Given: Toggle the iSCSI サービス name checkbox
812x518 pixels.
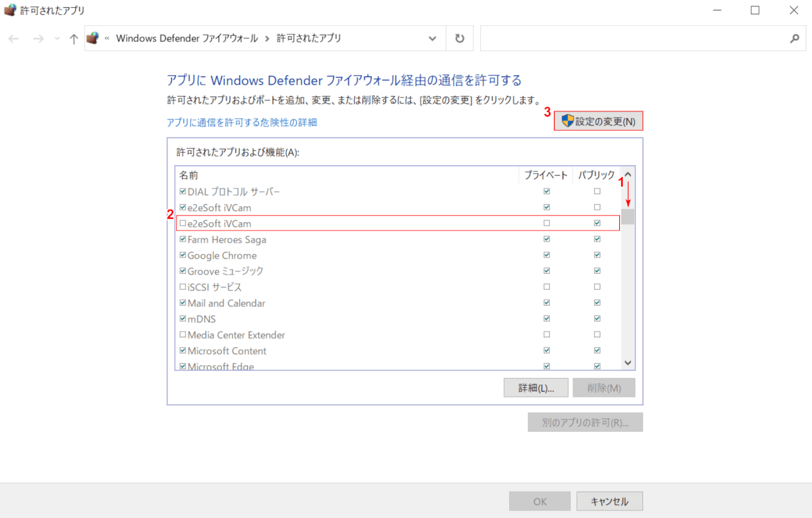Looking at the screenshot, I should click(x=182, y=287).
